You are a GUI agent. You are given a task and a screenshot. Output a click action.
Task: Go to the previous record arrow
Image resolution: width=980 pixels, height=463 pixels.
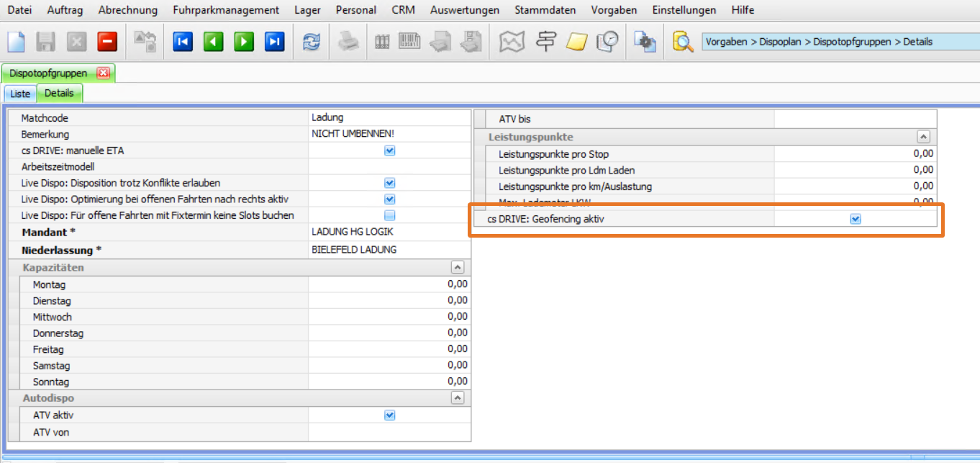pos(213,42)
